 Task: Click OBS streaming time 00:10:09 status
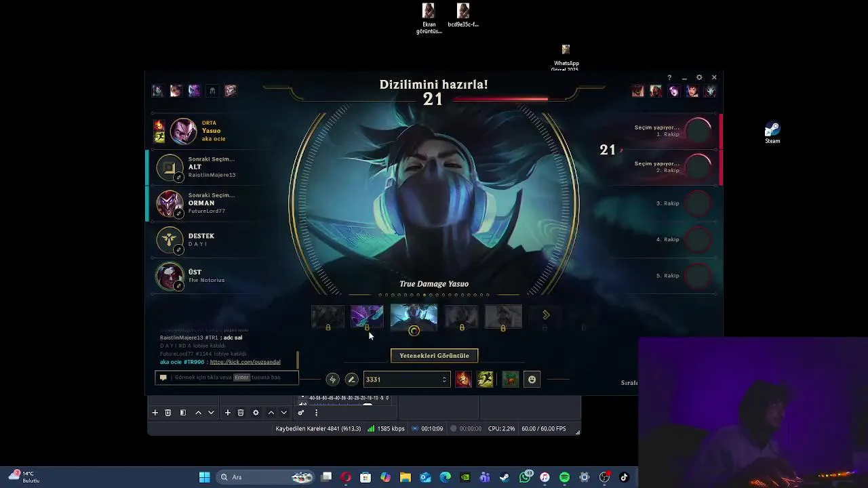[x=427, y=428]
